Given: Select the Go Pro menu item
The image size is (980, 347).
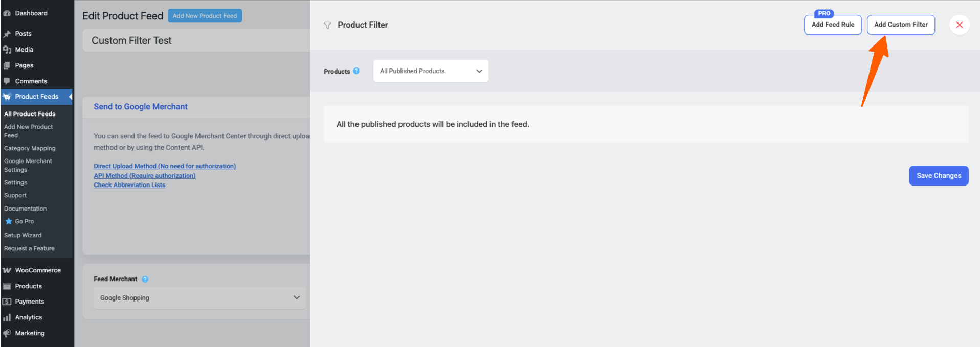Looking at the screenshot, I should click(x=24, y=221).
